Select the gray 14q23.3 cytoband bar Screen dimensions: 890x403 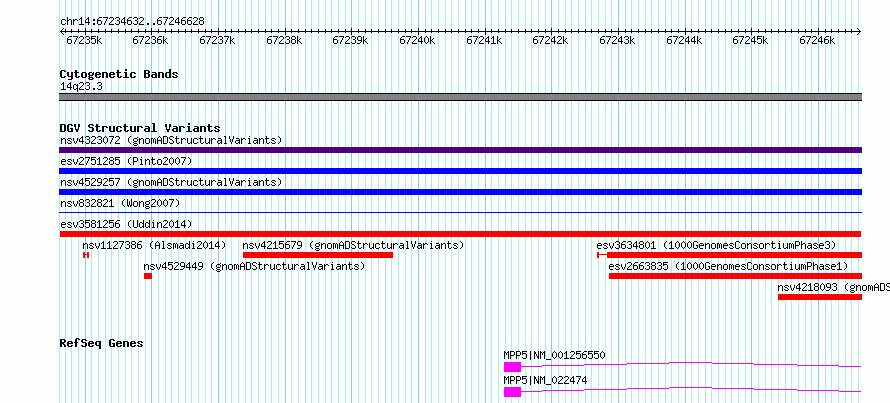pos(460,97)
